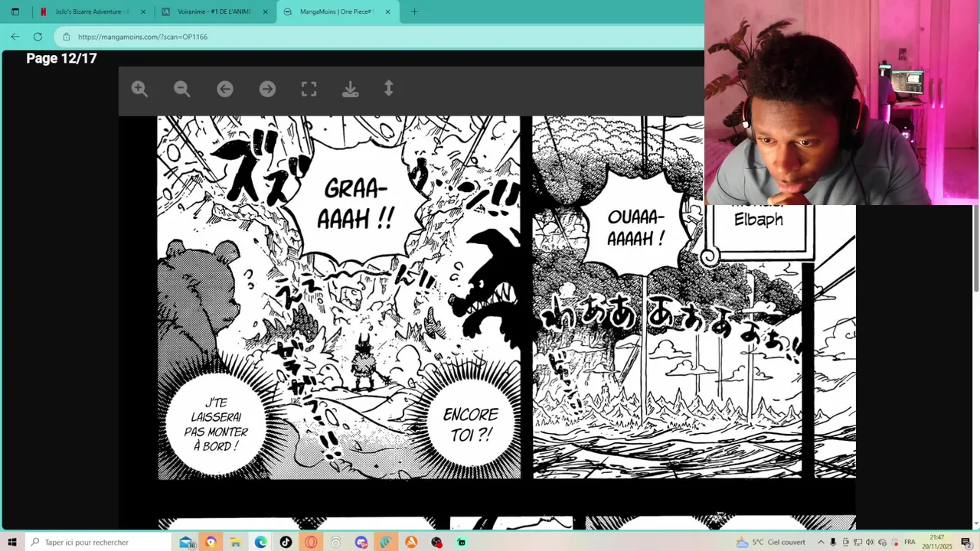Open clock and calendar 21:47
This screenshot has width=980, height=551.
point(937,542)
